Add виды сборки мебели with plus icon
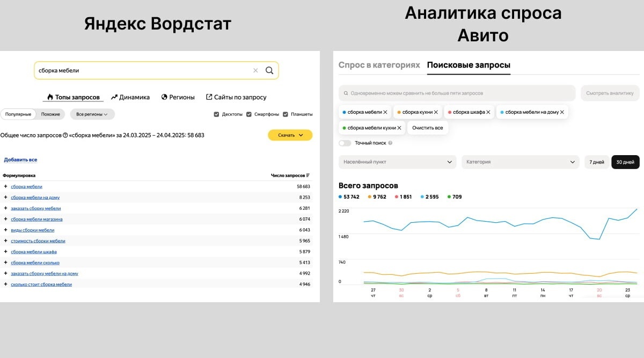644x358 pixels. [5, 230]
